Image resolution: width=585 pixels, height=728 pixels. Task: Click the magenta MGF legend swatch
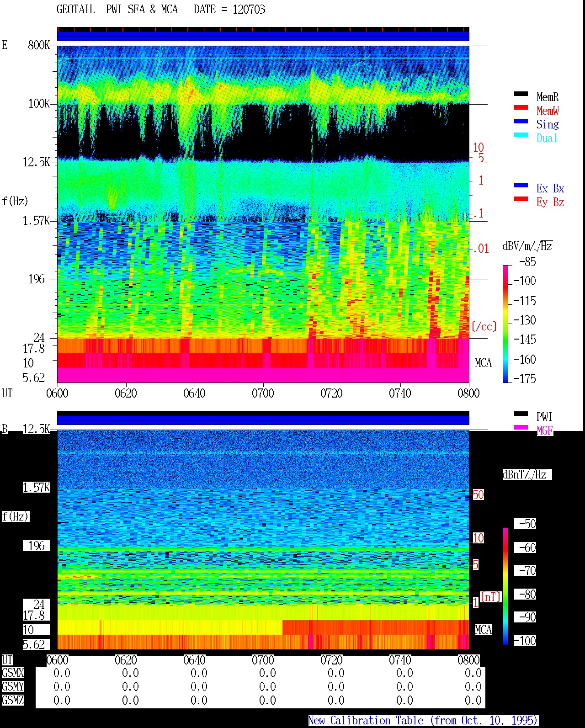pos(521,428)
